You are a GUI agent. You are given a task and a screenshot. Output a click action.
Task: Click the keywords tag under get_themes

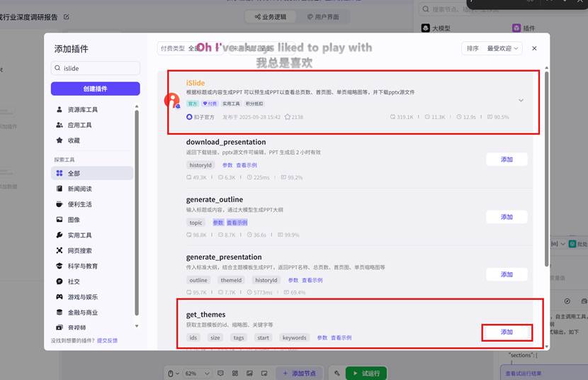295,337
